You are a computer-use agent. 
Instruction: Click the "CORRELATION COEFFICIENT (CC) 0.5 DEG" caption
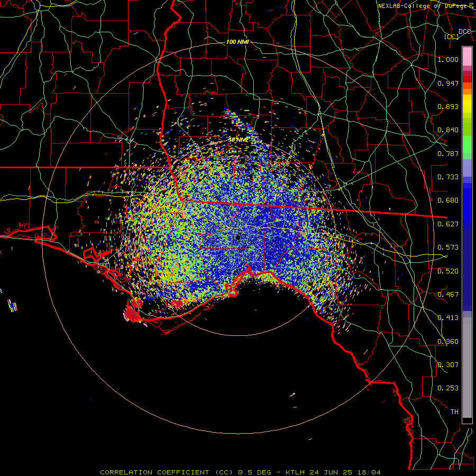(x=186, y=472)
